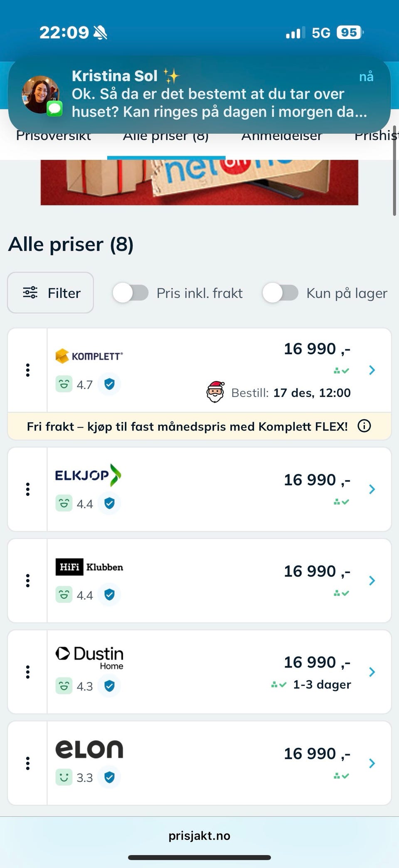This screenshot has width=399, height=868.
Task: Tap the info icon on Komplett FLEX banner
Action: (x=364, y=426)
